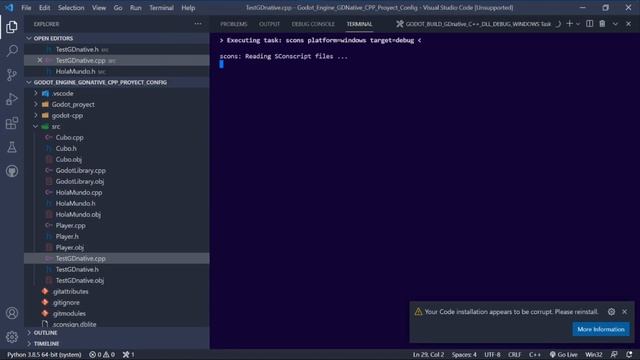The image size is (640, 360).
Task: Close the terminal panel
Action: pos(628,24)
